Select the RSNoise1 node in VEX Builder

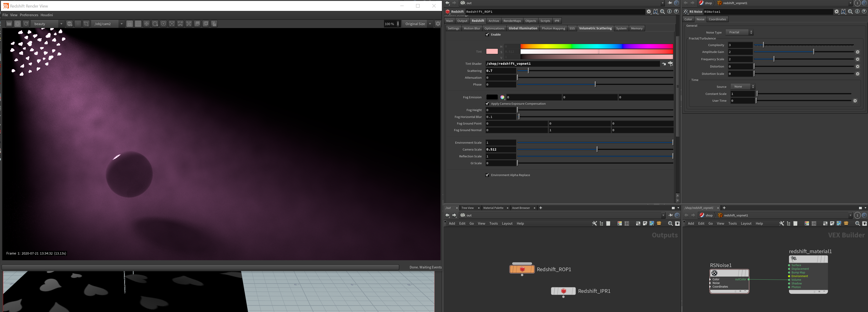click(729, 281)
